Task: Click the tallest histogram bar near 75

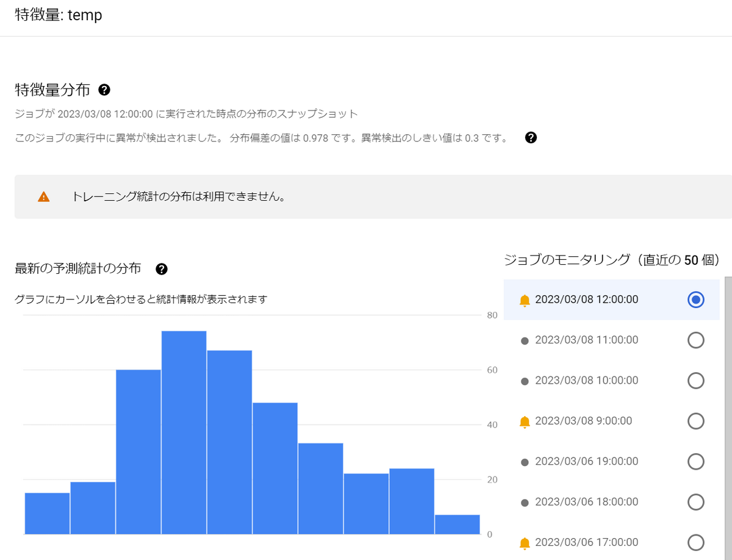Action: coord(184,433)
